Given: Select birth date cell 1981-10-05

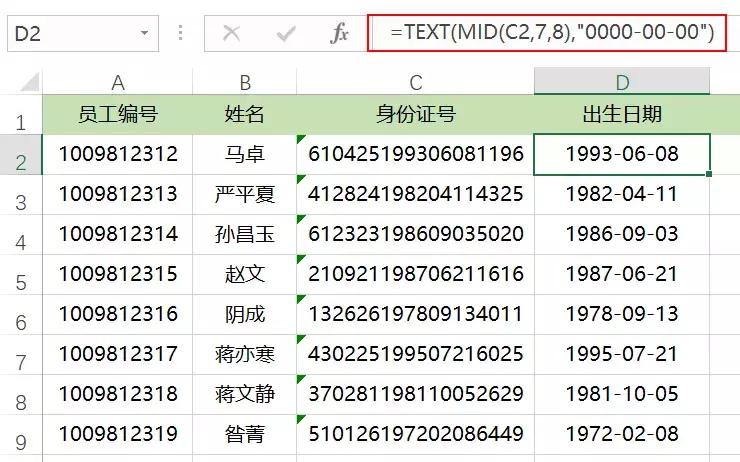Looking at the screenshot, I should [x=622, y=395].
